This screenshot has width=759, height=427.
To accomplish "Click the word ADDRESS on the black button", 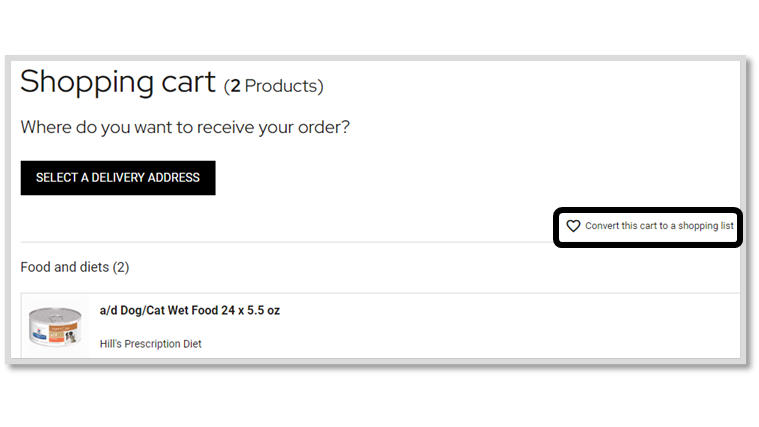I will (173, 178).
